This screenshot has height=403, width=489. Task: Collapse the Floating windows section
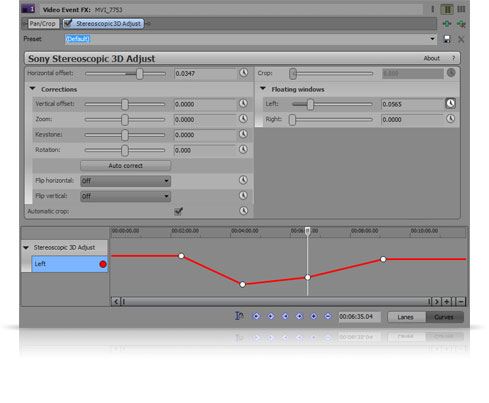263,89
